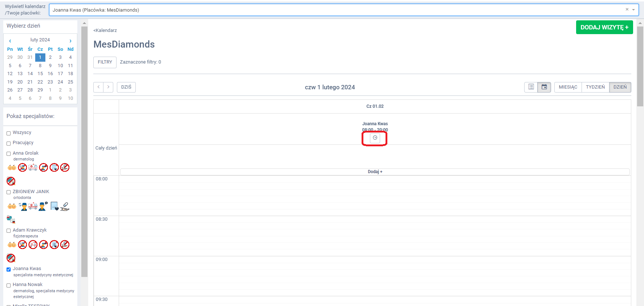The width and height of the screenshot is (644, 306).
Task: Go to next month in mini calendar
Action: (70, 41)
